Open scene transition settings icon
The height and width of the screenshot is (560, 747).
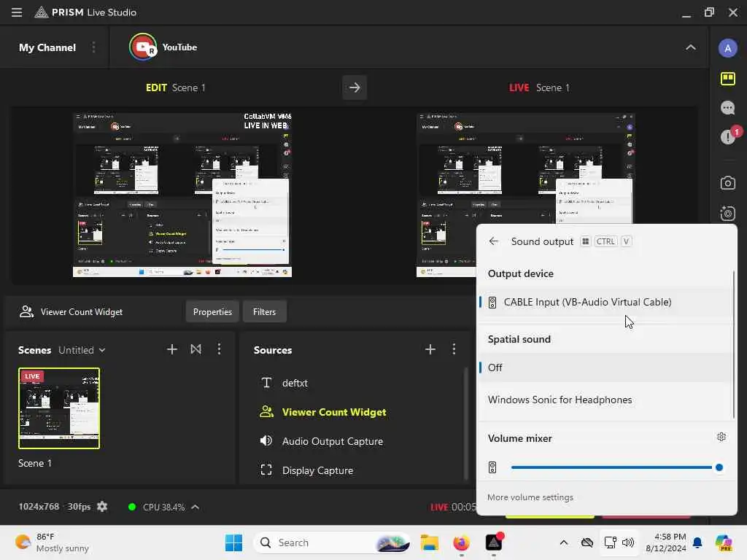point(196,349)
